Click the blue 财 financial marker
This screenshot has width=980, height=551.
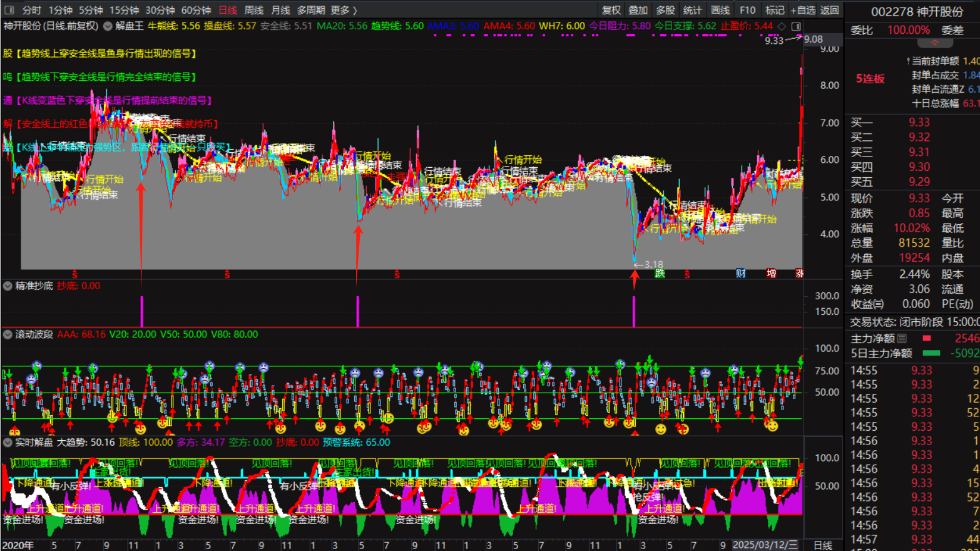(x=740, y=274)
